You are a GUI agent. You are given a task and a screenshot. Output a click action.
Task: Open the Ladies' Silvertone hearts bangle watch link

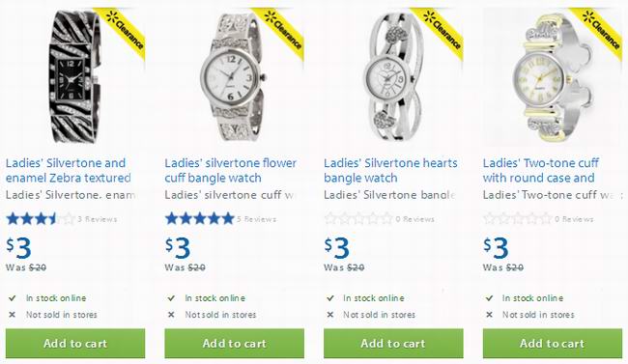pyautogui.click(x=390, y=170)
